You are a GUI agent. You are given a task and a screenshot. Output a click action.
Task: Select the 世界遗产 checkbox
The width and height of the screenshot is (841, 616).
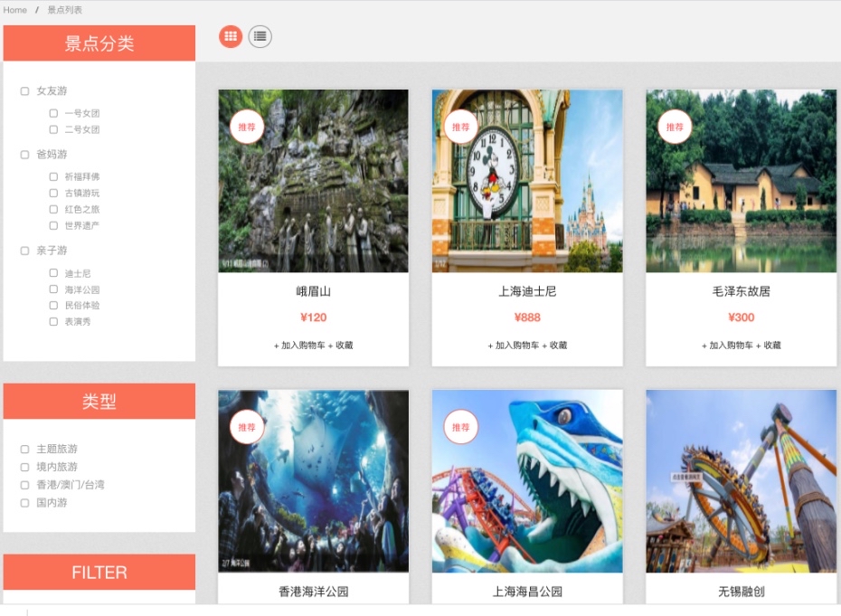pos(53,225)
